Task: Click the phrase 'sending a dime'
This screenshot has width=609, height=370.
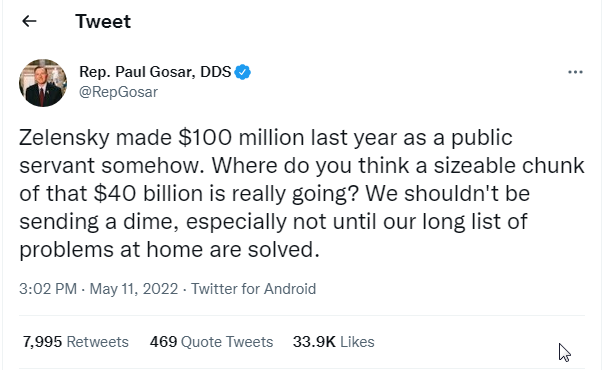Action: point(99,222)
